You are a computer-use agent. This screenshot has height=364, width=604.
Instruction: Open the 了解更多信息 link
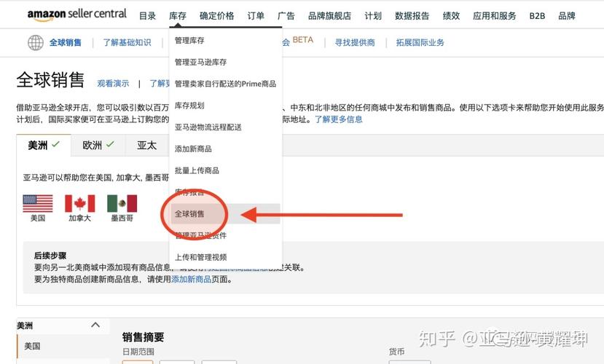coord(339,119)
